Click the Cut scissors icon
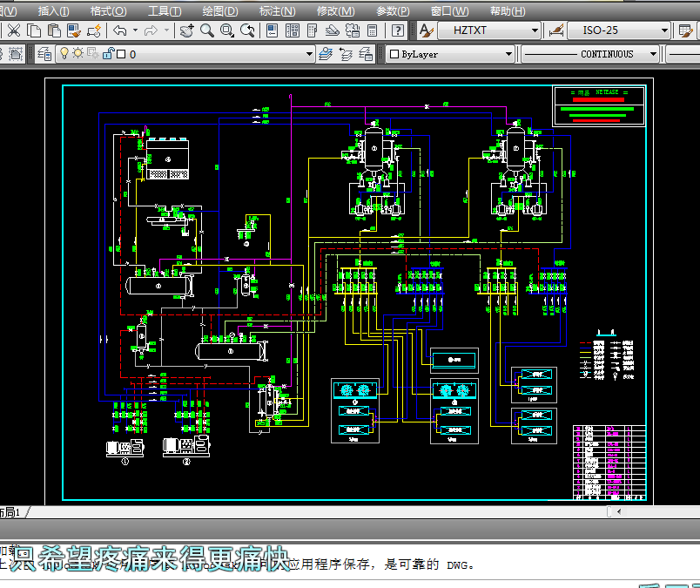This screenshot has width=700, height=588. pyautogui.click(x=14, y=30)
